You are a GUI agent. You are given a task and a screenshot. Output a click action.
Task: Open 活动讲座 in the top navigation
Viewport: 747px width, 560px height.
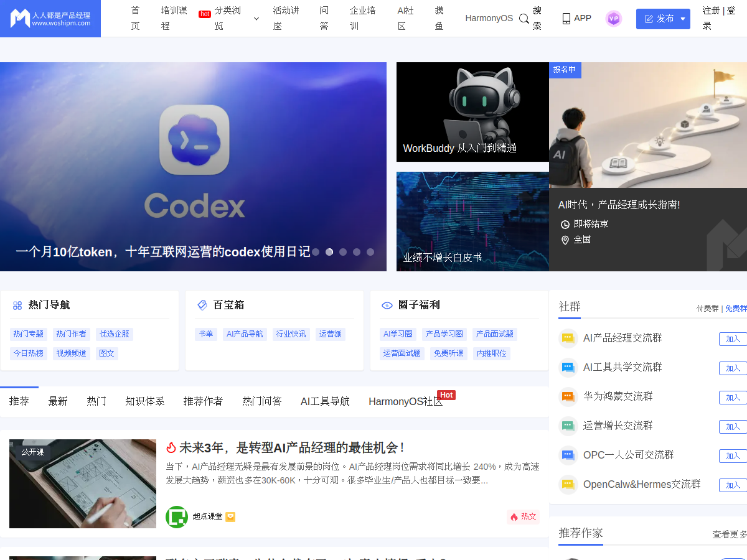(286, 18)
